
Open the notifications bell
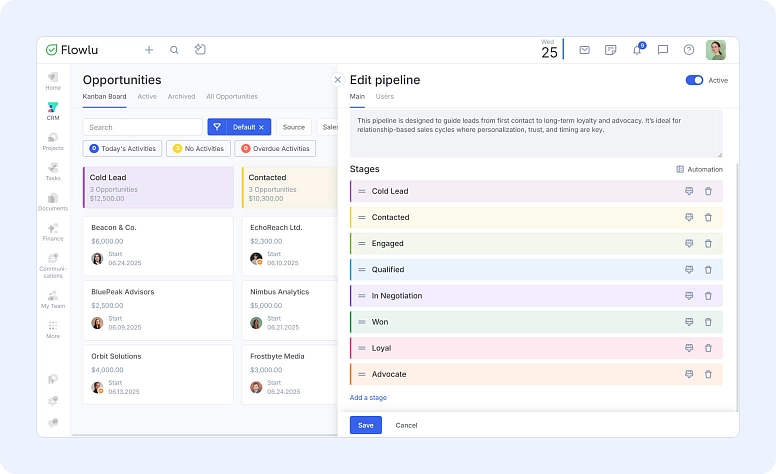(636, 50)
